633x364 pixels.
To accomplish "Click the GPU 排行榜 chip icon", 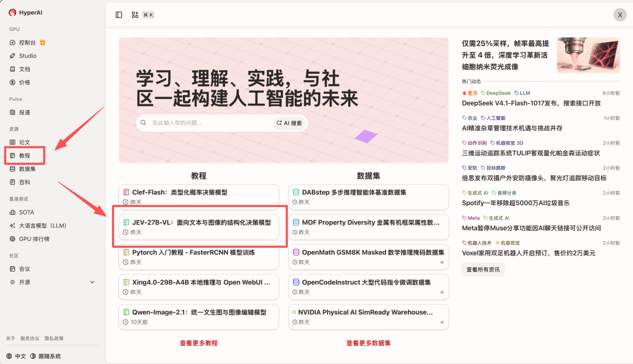I will point(12,239).
